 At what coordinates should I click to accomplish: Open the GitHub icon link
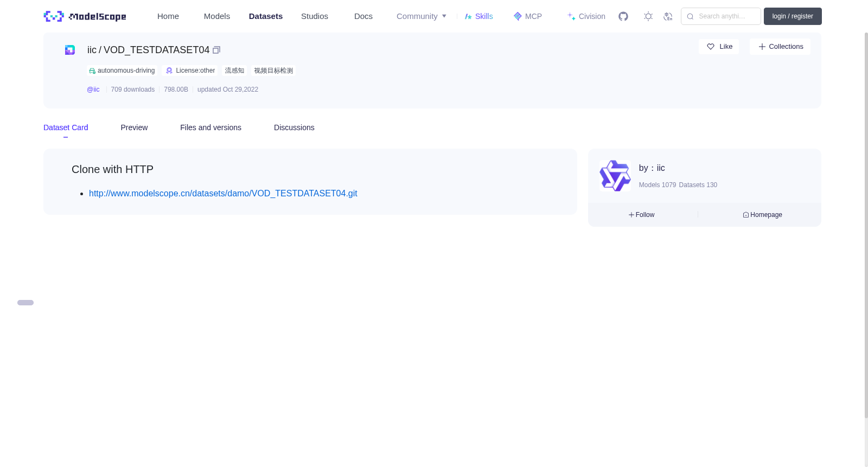point(623,16)
